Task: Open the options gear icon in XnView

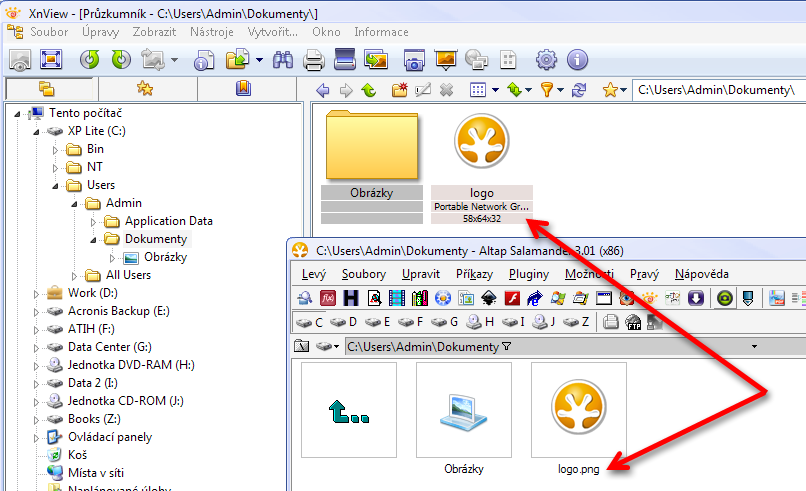Action: pos(546,60)
